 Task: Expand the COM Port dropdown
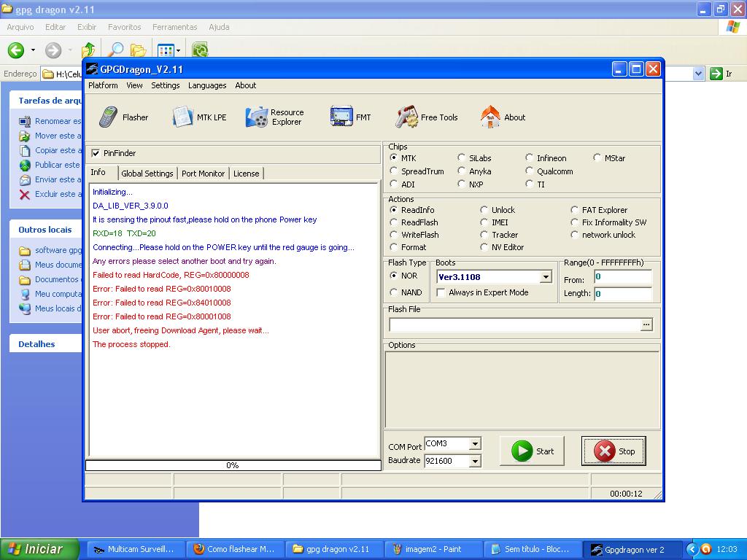475,444
